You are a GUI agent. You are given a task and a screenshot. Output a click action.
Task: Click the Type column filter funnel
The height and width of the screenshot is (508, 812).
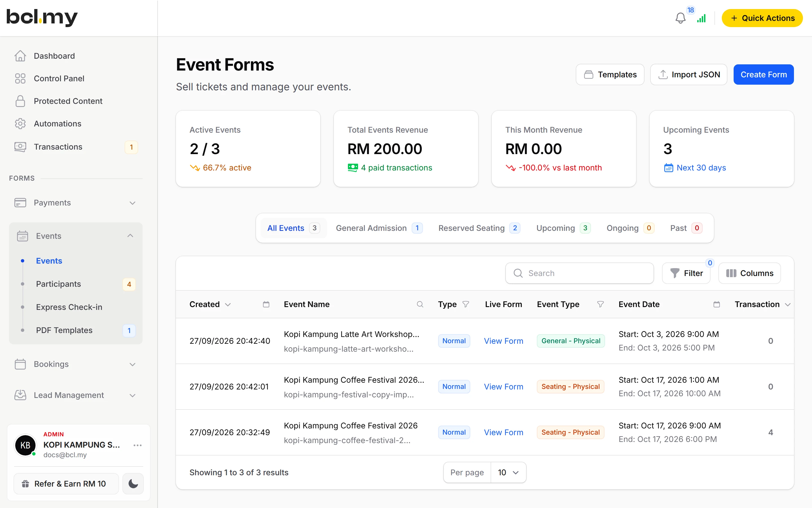(466, 304)
